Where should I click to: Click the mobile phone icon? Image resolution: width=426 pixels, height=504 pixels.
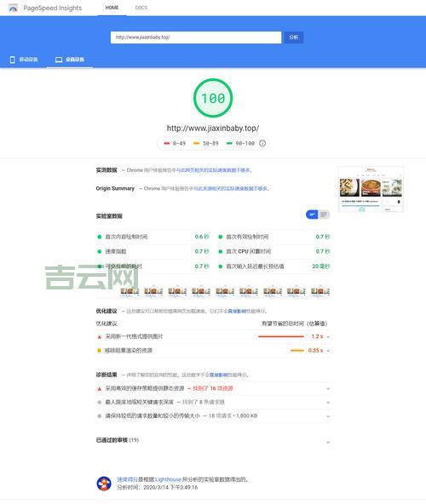click(x=13, y=60)
